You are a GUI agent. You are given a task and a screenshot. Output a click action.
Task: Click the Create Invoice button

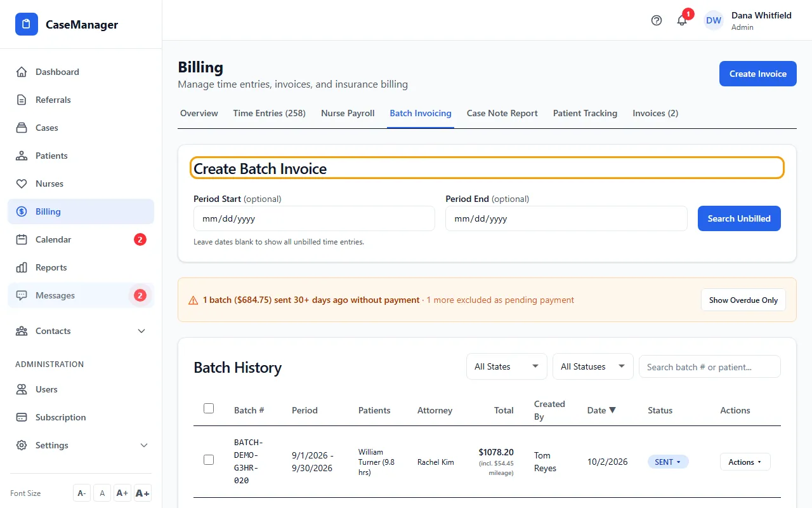click(758, 74)
